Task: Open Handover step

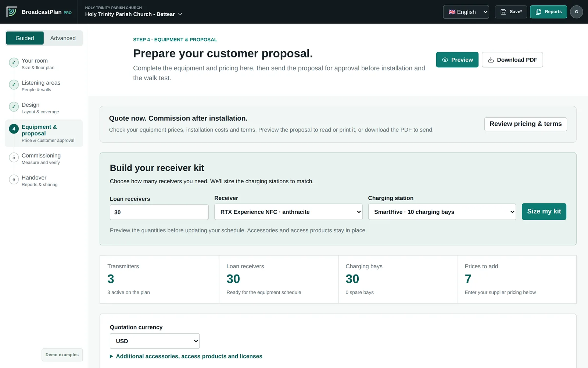Action: 44,181
